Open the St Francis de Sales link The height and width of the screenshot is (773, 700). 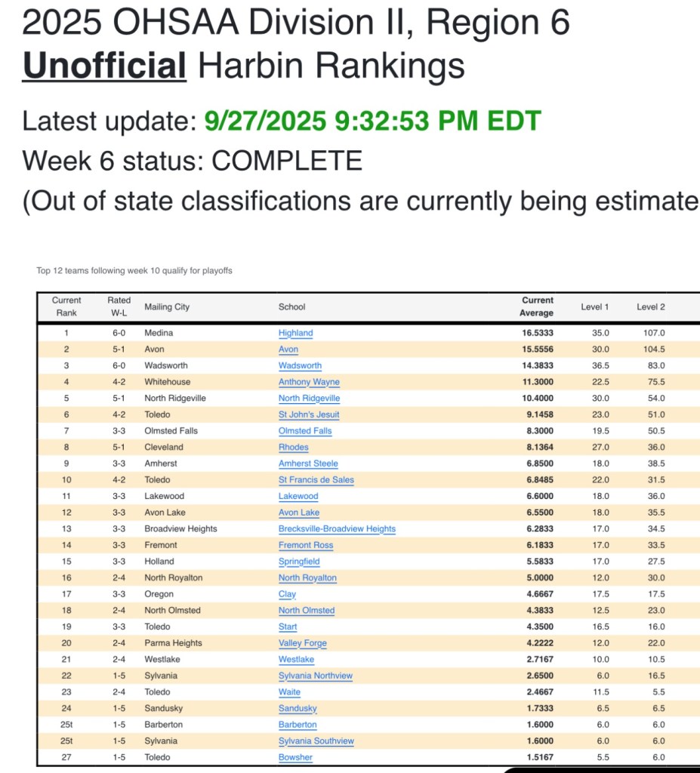316,480
